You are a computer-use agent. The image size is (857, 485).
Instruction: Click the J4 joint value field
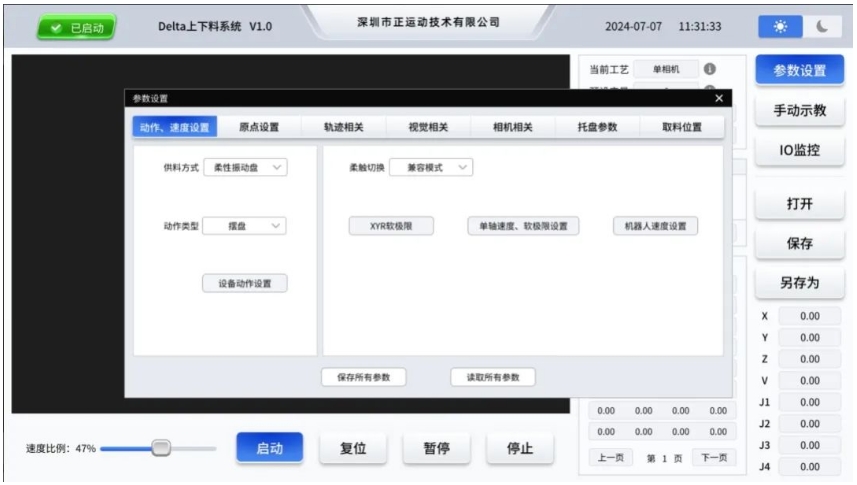(x=809, y=467)
